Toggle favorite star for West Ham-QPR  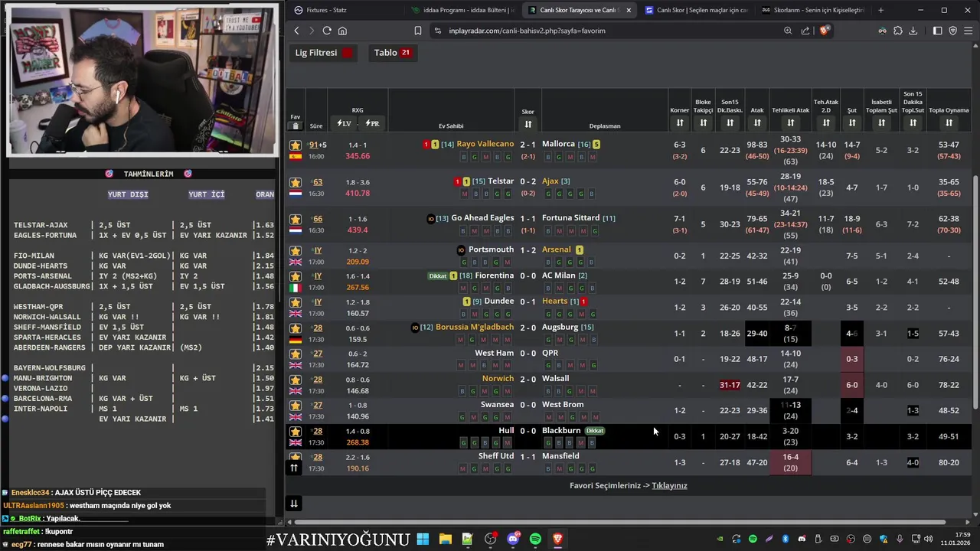[x=296, y=354]
